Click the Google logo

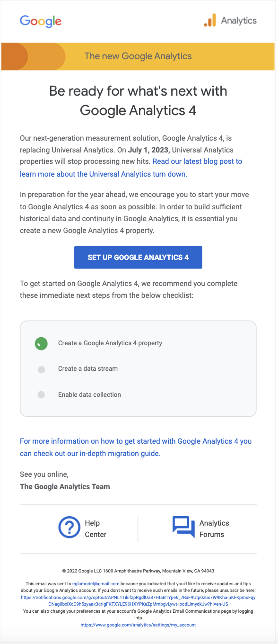[x=40, y=21]
